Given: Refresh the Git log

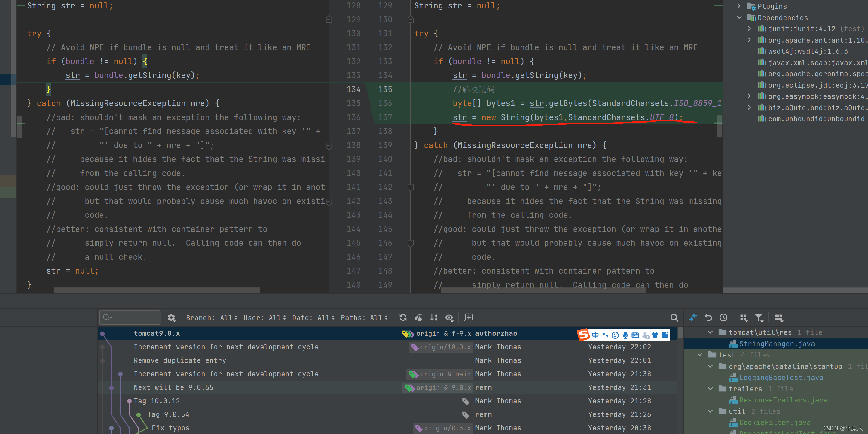Looking at the screenshot, I should click(403, 317).
